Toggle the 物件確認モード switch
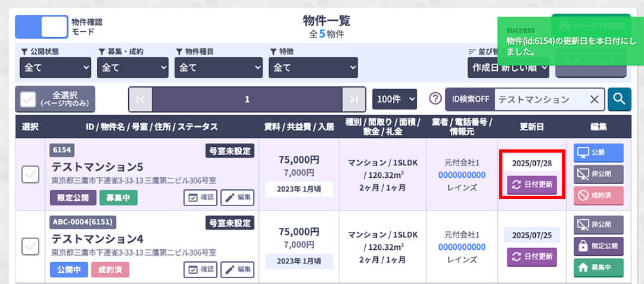This screenshot has width=644, height=284. tap(41, 26)
